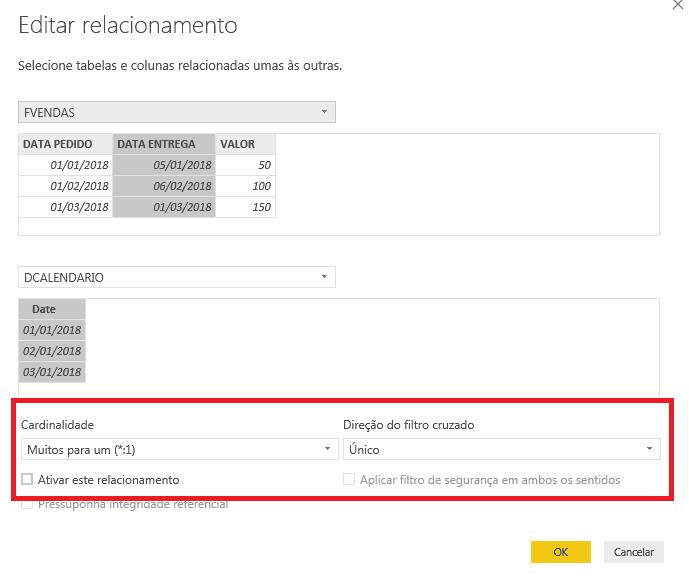Open the DCALENDARIO table dropdown
Viewport: 689px width, 582px height.
[177, 277]
